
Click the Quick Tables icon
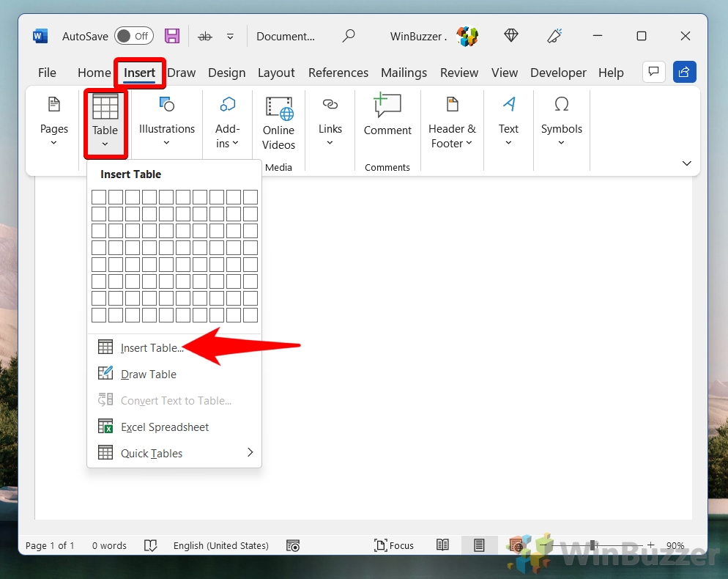click(105, 452)
